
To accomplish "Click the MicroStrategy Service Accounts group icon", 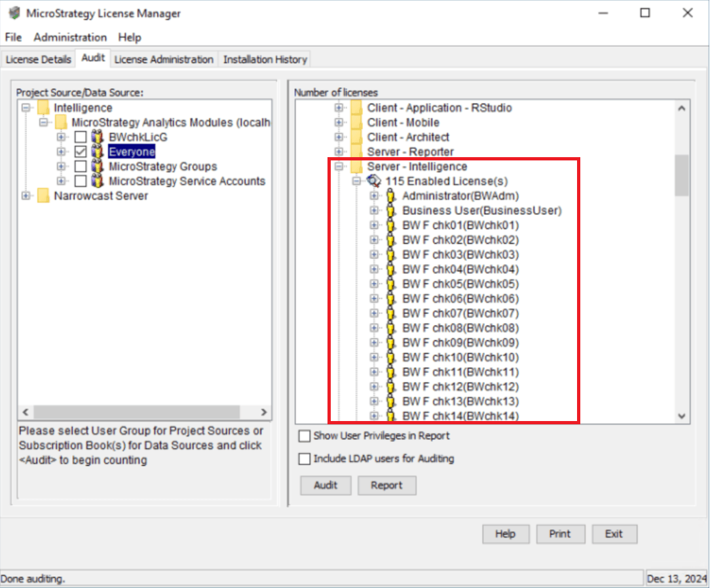I will click(x=98, y=181).
